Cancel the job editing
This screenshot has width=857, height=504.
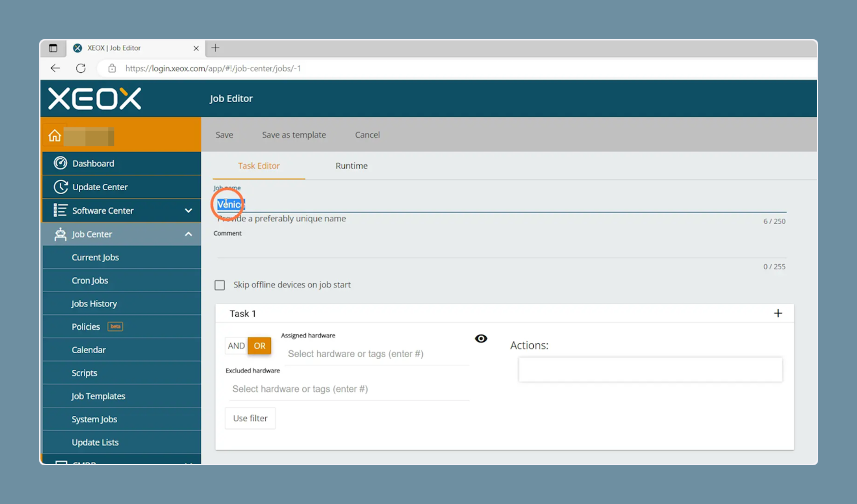[367, 135]
